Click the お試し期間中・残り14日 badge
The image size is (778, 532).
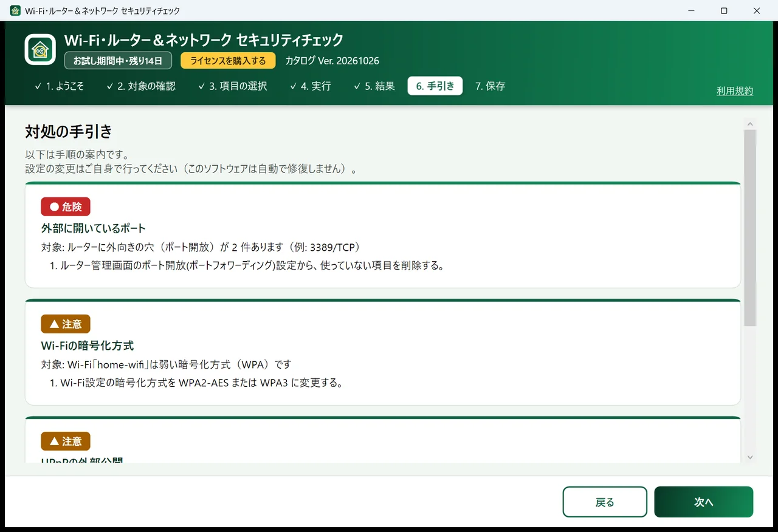click(118, 61)
